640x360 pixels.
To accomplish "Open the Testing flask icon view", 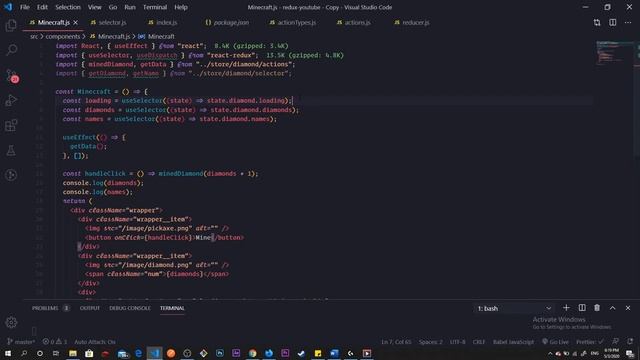I will click(x=11, y=150).
